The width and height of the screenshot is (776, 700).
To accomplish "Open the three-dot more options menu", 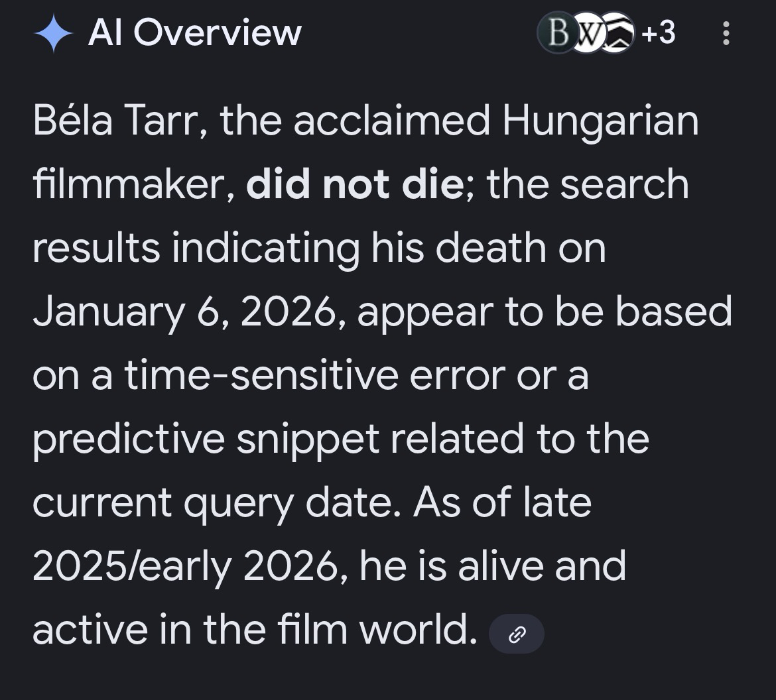I will pyautogui.click(x=726, y=34).
